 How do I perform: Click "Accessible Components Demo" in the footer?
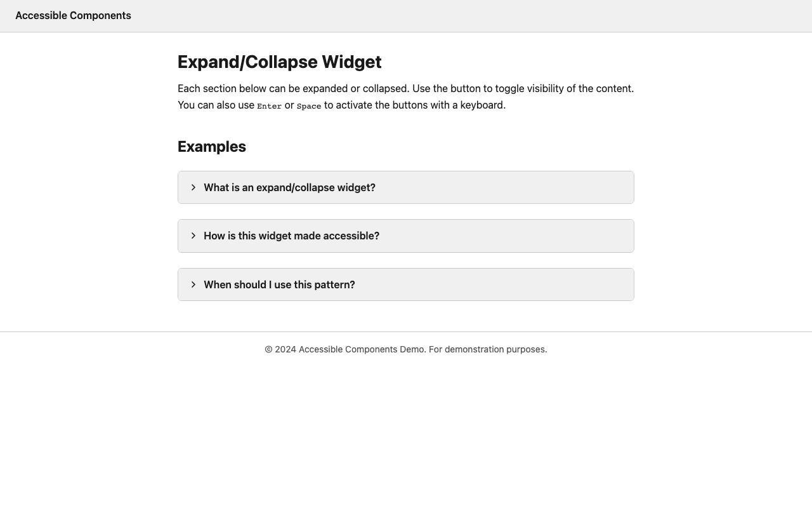[x=362, y=349]
